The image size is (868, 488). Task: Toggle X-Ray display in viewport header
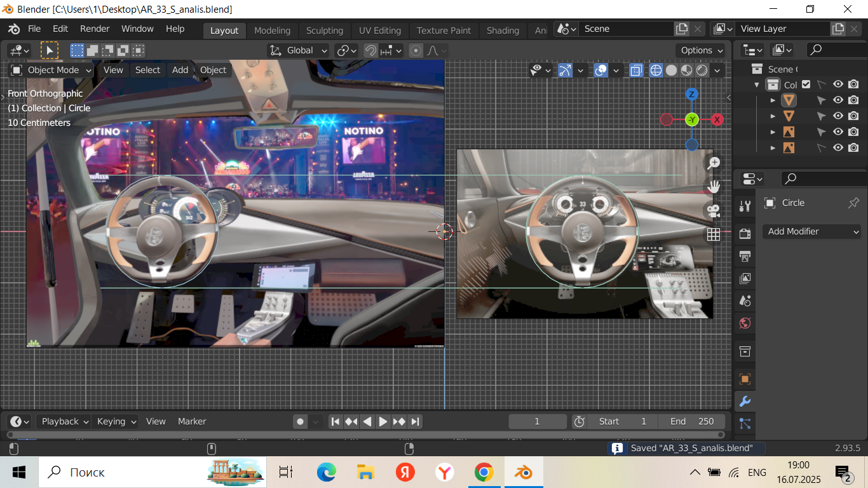[x=636, y=70]
